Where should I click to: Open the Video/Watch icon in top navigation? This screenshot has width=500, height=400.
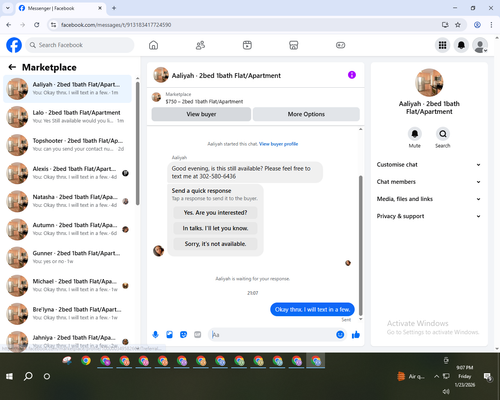247,45
